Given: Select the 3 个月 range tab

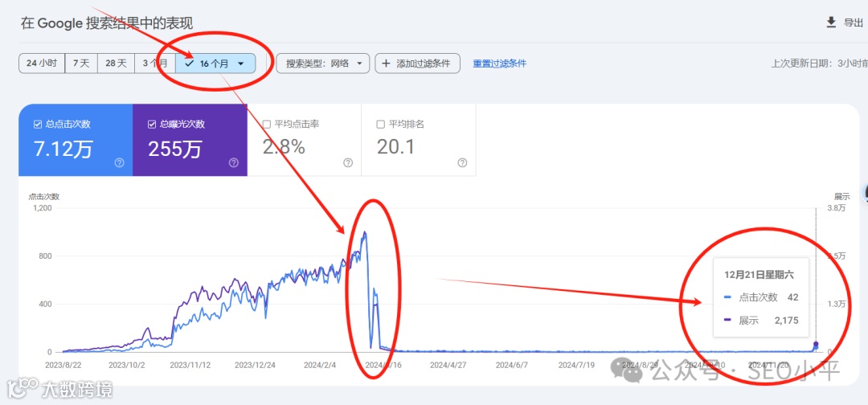Looking at the screenshot, I should tap(155, 63).
